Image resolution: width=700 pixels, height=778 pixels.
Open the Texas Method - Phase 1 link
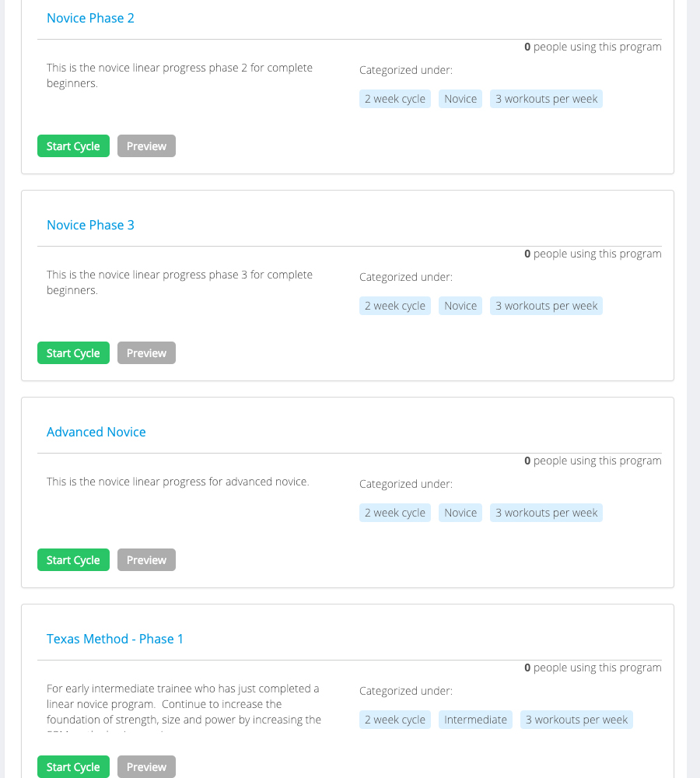point(115,639)
